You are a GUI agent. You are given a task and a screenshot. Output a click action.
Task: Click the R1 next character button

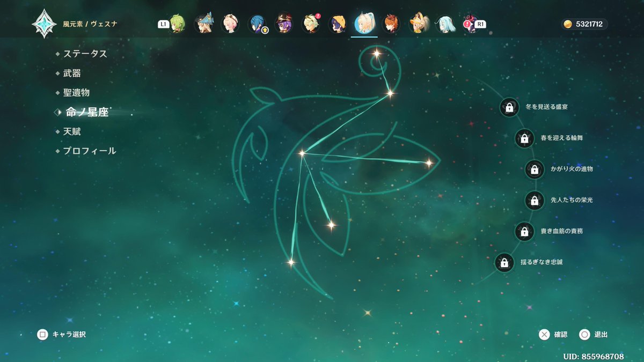pyautogui.click(x=480, y=24)
